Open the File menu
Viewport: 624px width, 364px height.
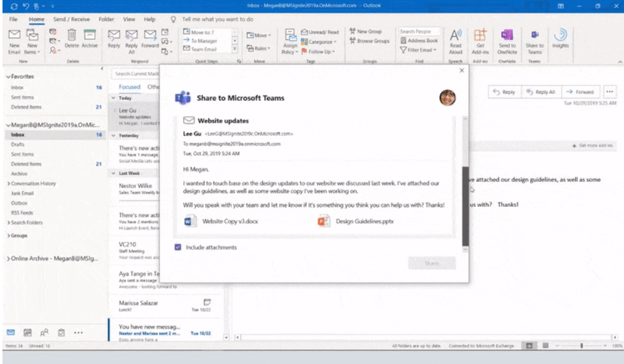pos(13,19)
